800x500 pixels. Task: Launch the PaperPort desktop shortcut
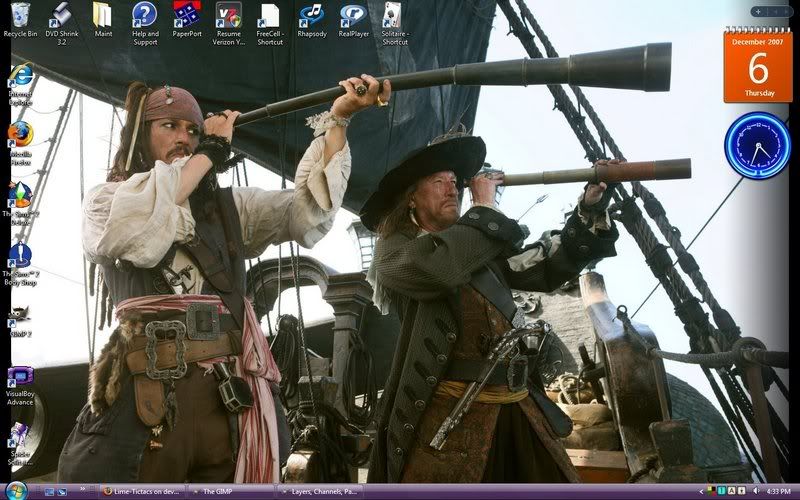187,19
